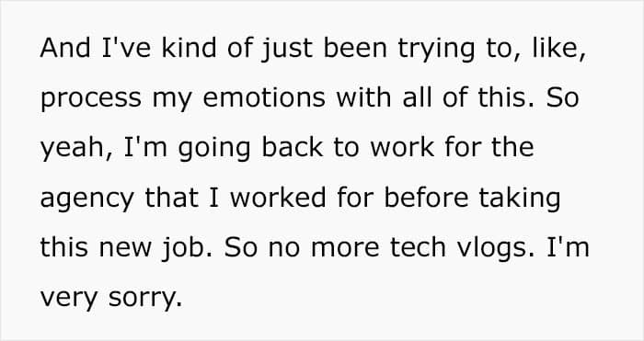Image resolution: width=644 pixels, height=341 pixels.
Task: Click the word "like," ending the first line
Action: pos(559,49)
